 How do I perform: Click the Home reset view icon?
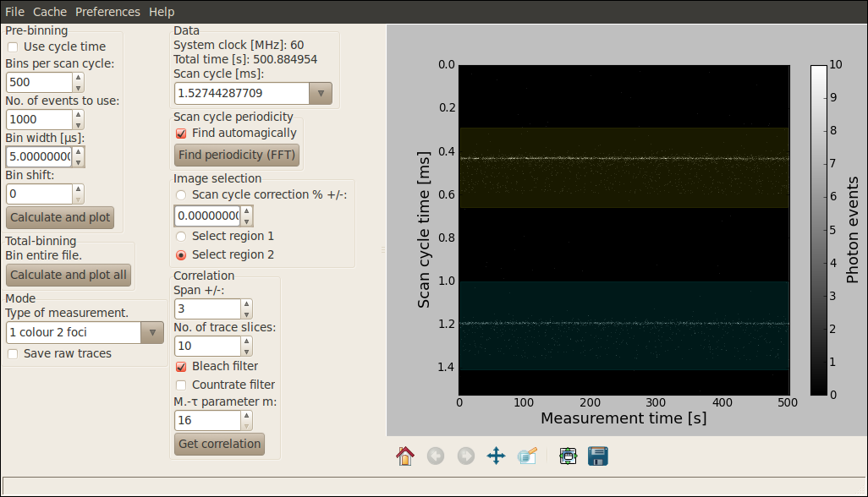[x=405, y=456]
